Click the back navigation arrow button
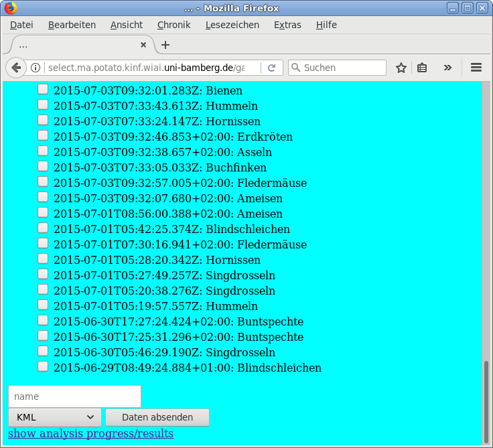The image size is (493, 448). pos(16,68)
